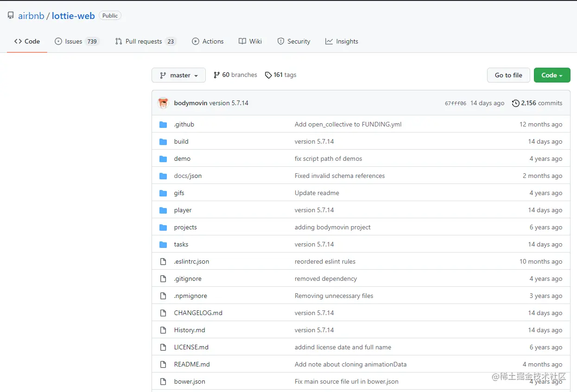Viewport: 577px width, 392px height.
Task: View the Insights tab
Action: tap(342, 41)
